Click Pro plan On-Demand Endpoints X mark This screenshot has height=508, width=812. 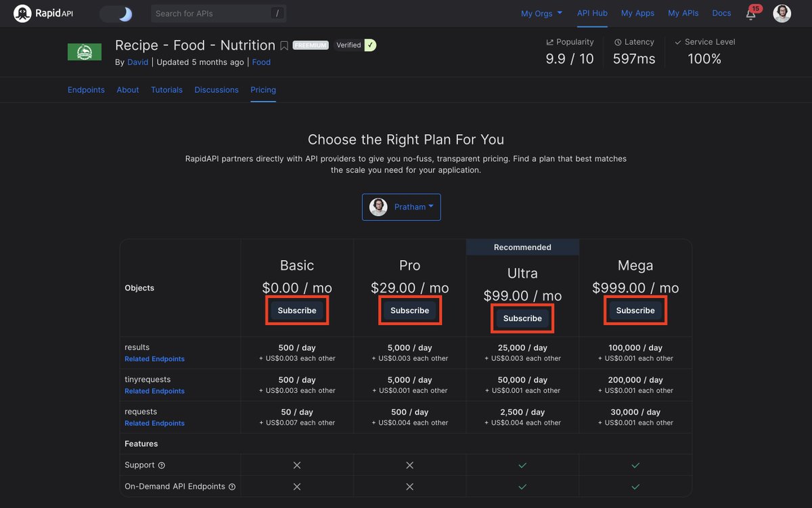tap(409, 487)
